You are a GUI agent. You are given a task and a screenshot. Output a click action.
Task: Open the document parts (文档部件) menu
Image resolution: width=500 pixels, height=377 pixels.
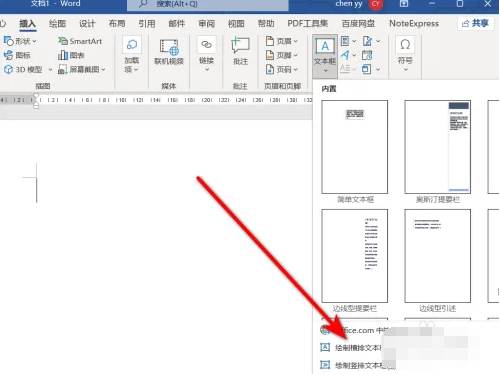click(348, 41)
